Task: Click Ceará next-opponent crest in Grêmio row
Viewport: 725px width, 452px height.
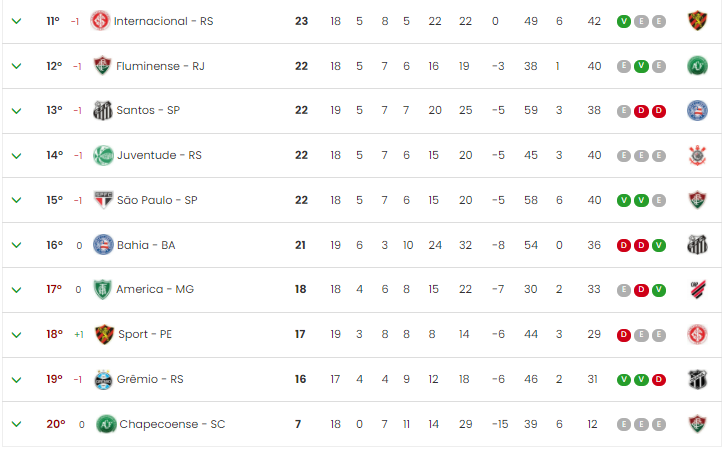Action: tap(697, 379)
